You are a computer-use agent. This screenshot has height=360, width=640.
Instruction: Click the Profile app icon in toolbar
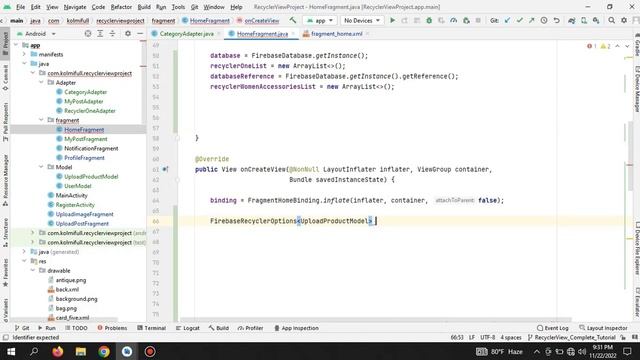point(453,20)
